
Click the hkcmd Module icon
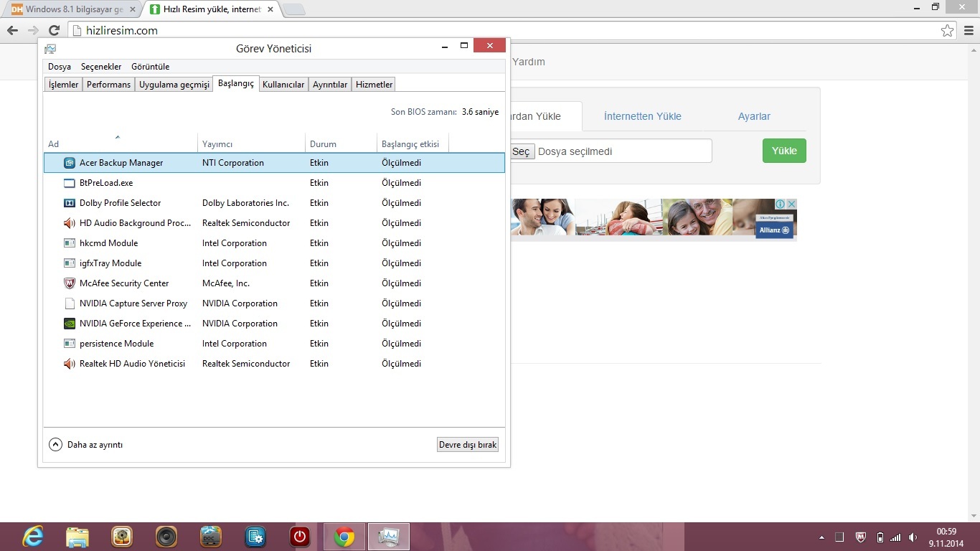pos(70,243)
